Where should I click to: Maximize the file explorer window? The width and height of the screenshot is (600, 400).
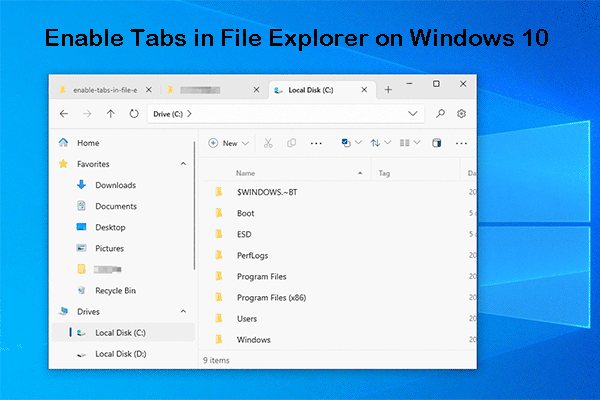[x=436, y=83]
